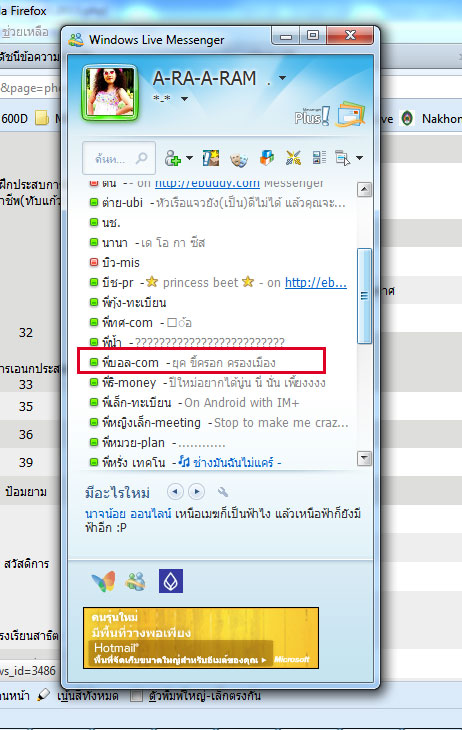Click the profile display picture
462x730 pixels.
pyautogui.click(x=111, y=92)
